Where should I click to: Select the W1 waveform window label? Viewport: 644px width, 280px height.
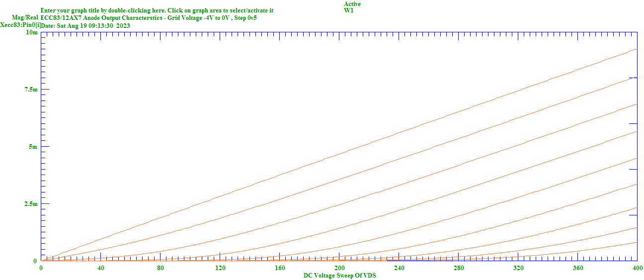(348, 10)
